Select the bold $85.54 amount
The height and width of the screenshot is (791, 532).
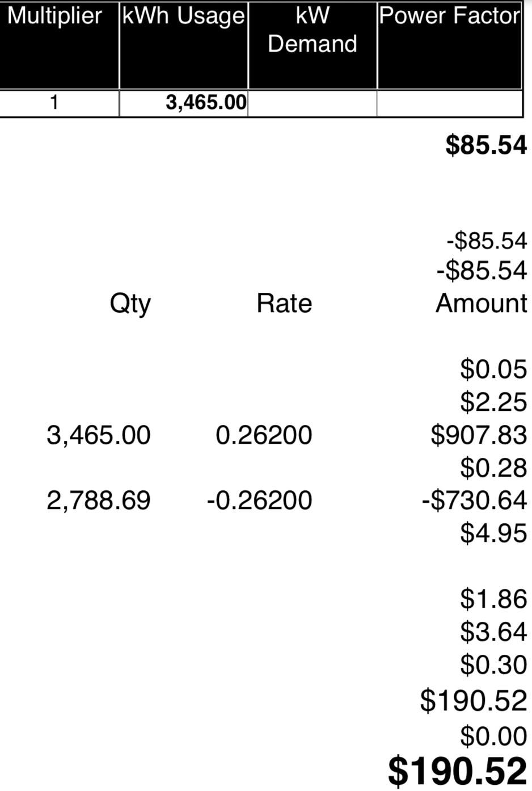(x=486, y=145)
